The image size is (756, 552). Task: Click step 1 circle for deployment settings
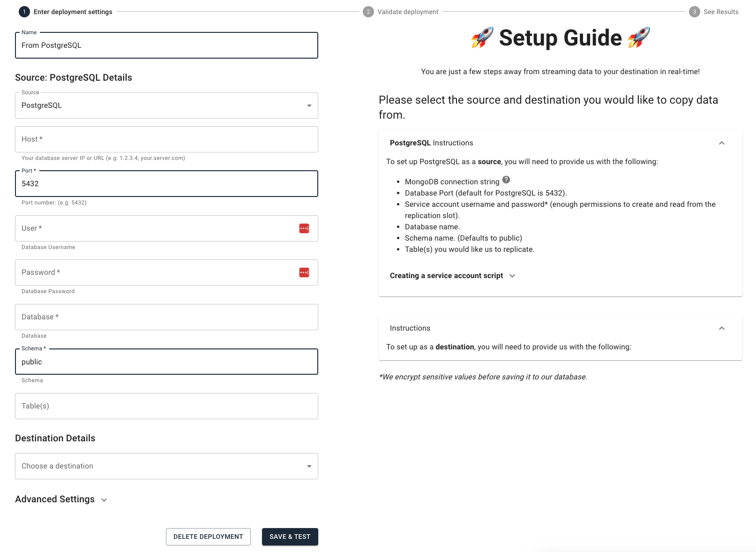point(24,12)
